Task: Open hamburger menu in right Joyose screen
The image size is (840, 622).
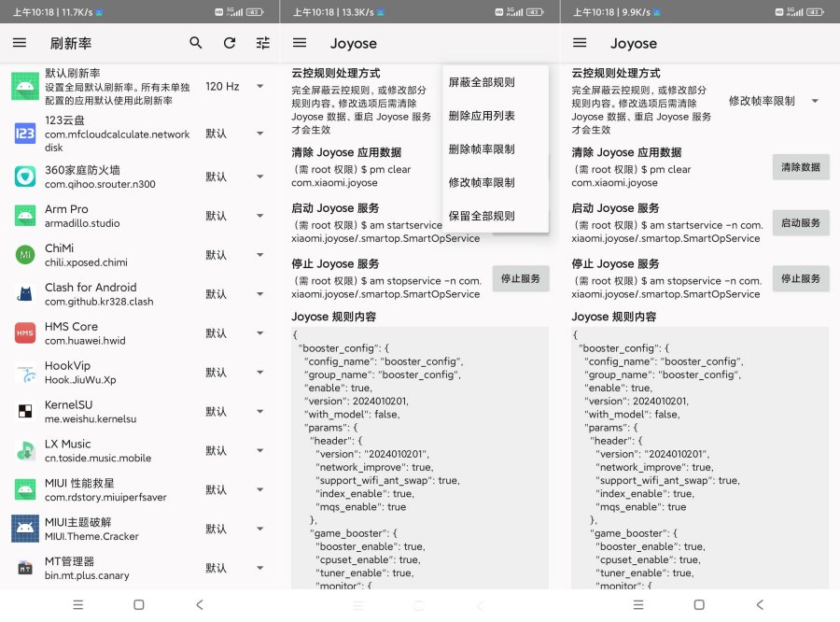Action: click(x=580, y=43)
